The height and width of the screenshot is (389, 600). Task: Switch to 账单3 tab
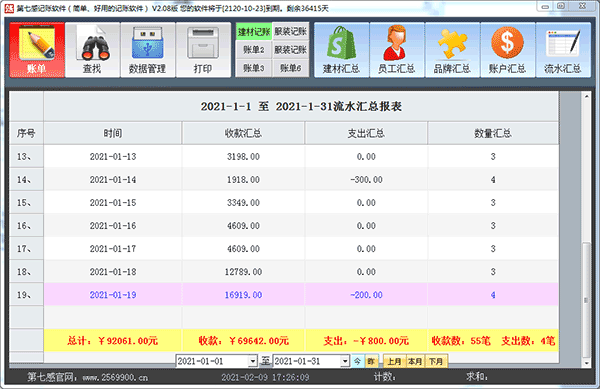tap(254, 68)
